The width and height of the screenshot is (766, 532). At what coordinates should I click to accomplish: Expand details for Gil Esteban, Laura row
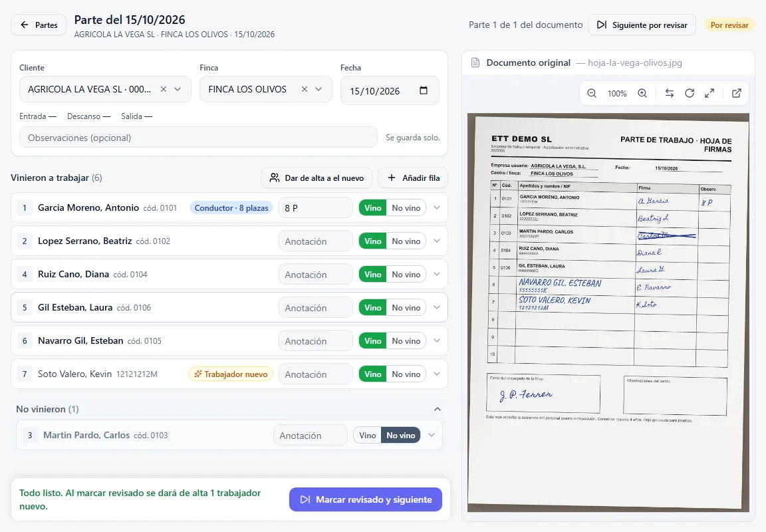coord(437,307)
